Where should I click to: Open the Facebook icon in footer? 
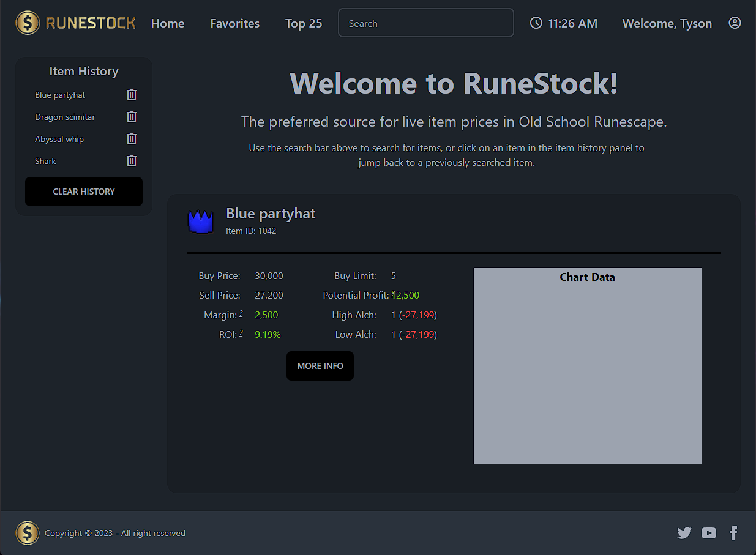[x=733, y=533]
